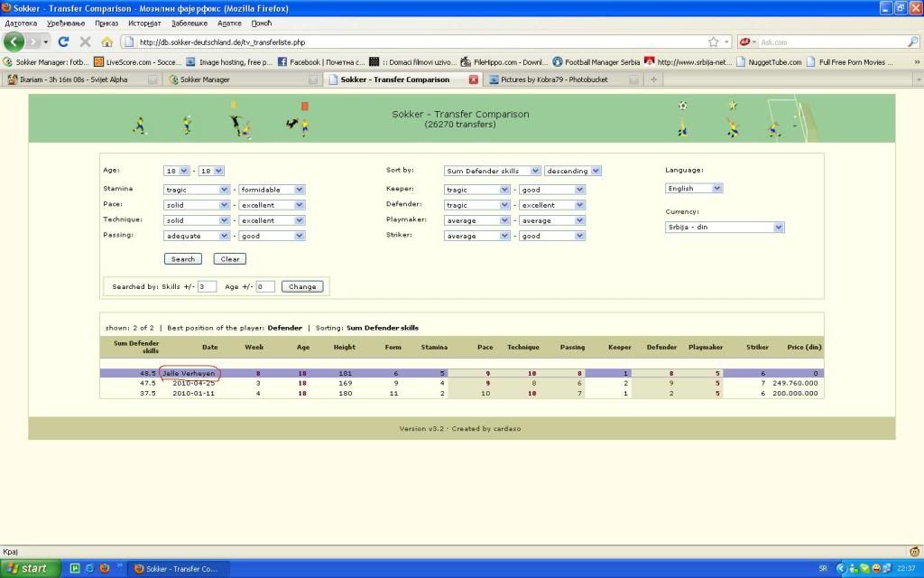Reload the current page

pyautogui.click(x=64, y=42)
